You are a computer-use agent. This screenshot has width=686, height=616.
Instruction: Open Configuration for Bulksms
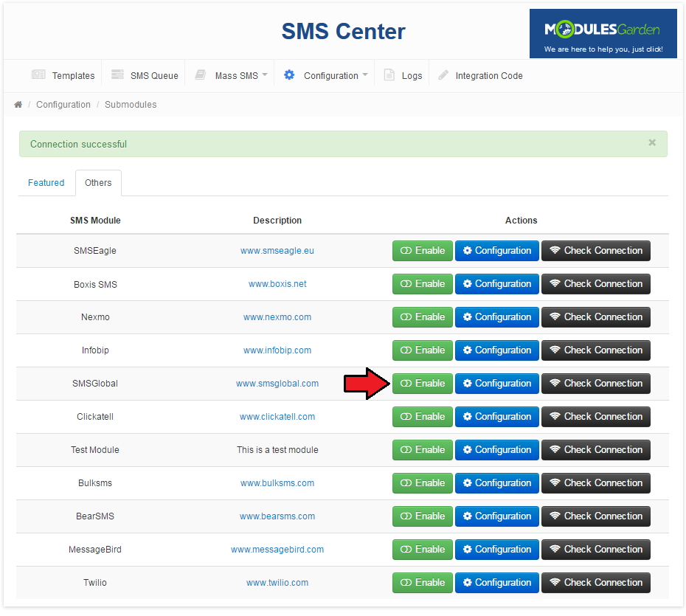[x=497, y=483]
